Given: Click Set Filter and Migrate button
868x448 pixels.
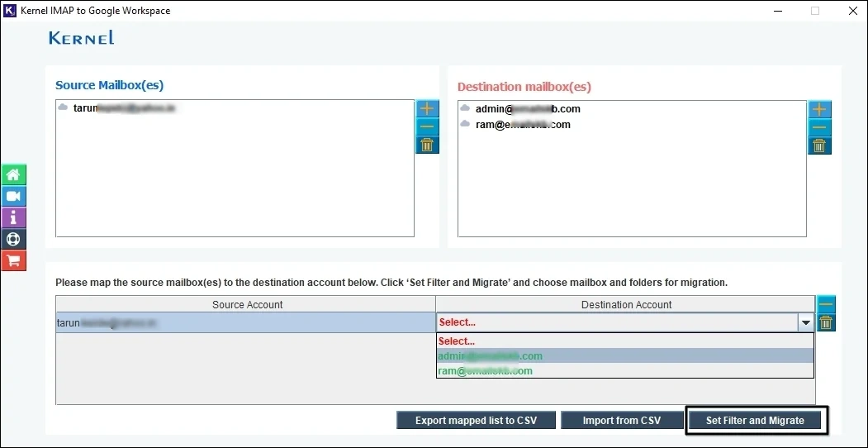Looking at the screenshot, I should 755,421.
